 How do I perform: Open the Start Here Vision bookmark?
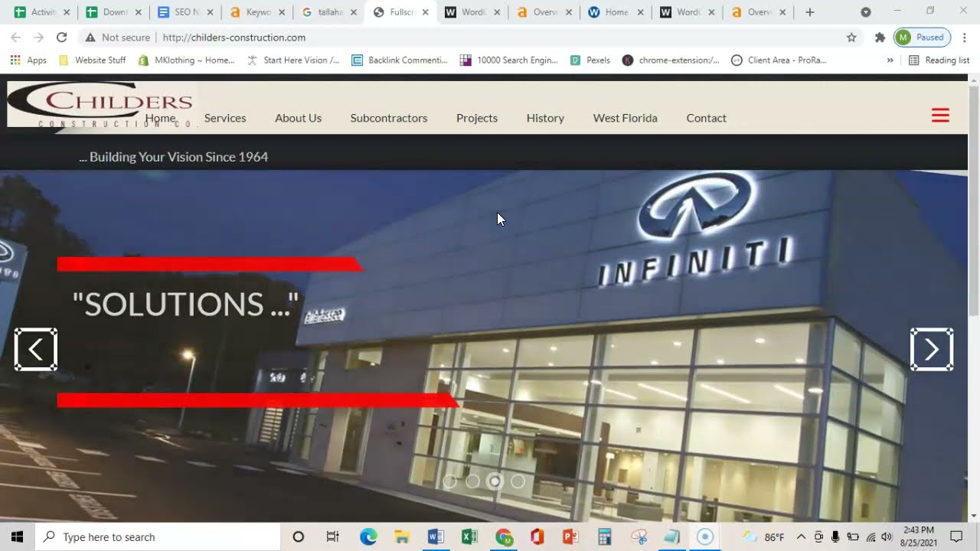pos(293,60)
